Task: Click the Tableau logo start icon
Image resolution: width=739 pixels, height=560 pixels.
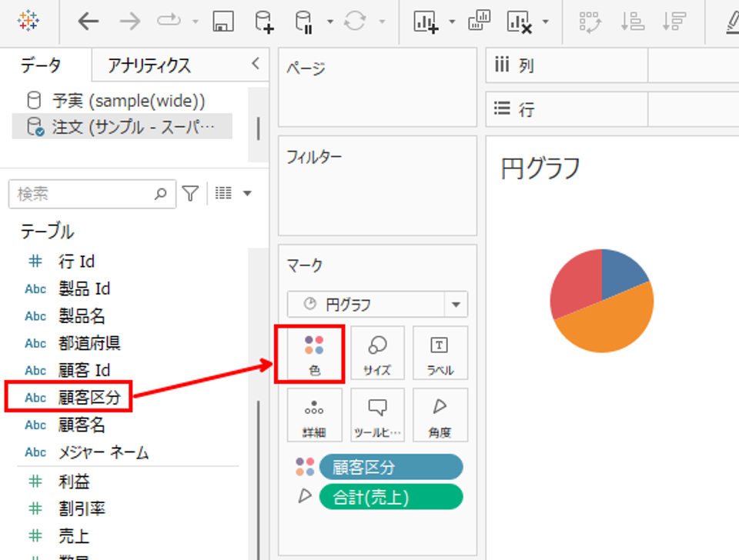Action: [x=28, y=22]
